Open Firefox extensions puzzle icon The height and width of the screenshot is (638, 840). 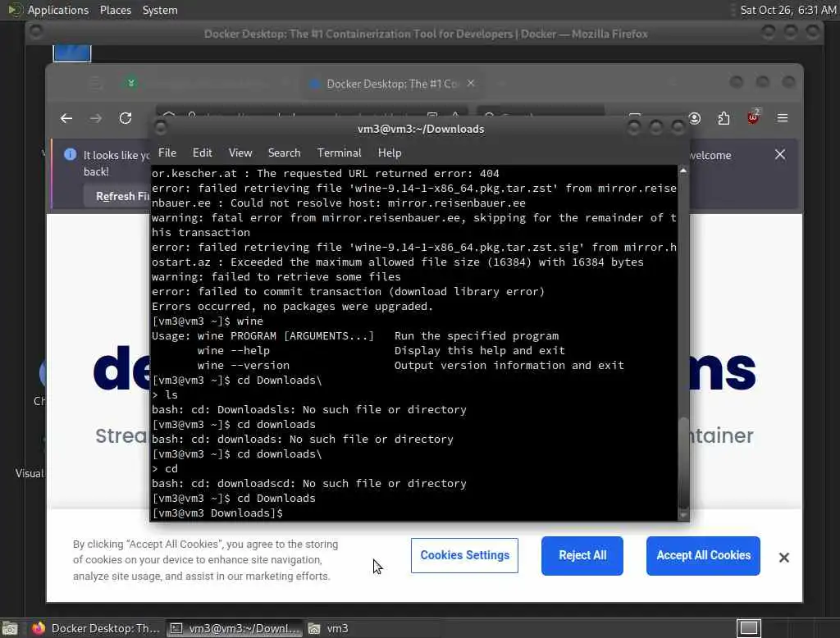724,118
